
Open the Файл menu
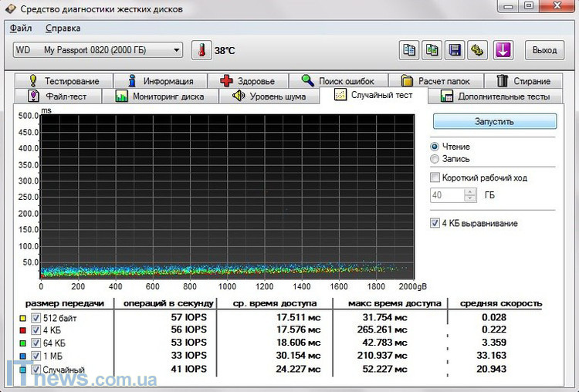[21, 29]
